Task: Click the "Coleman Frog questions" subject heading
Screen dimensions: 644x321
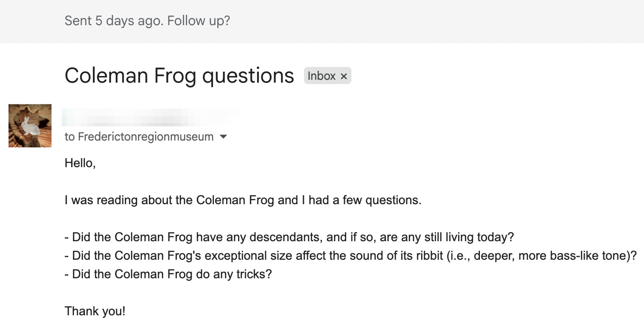Action: click(179, 76)
